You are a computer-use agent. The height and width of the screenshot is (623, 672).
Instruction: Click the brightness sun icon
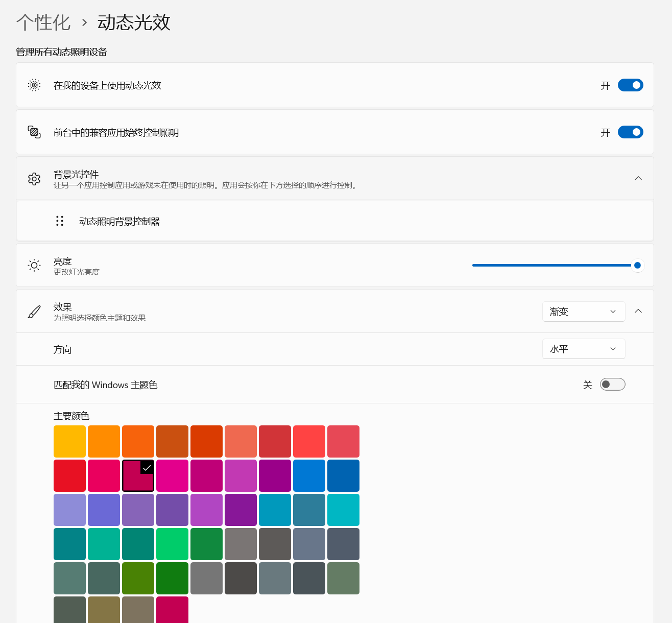(34, 265)
